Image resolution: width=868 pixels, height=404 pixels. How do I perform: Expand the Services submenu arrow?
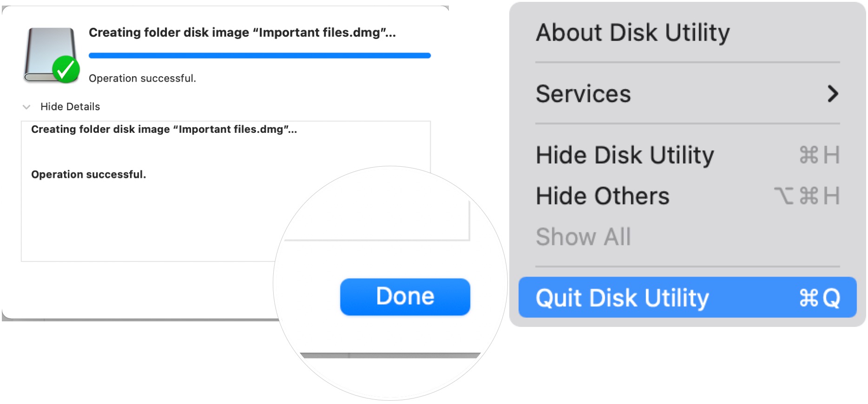tap(833, 94)
